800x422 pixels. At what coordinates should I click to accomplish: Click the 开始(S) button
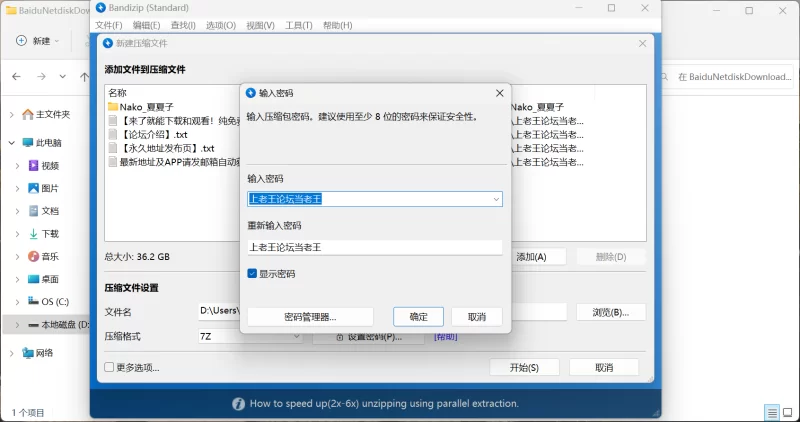524,367
